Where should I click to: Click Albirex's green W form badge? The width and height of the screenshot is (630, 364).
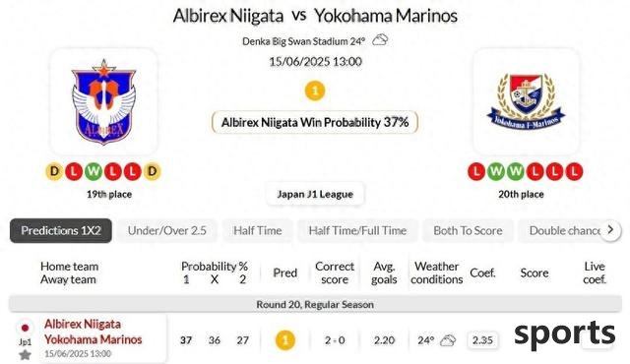point(94,172)
